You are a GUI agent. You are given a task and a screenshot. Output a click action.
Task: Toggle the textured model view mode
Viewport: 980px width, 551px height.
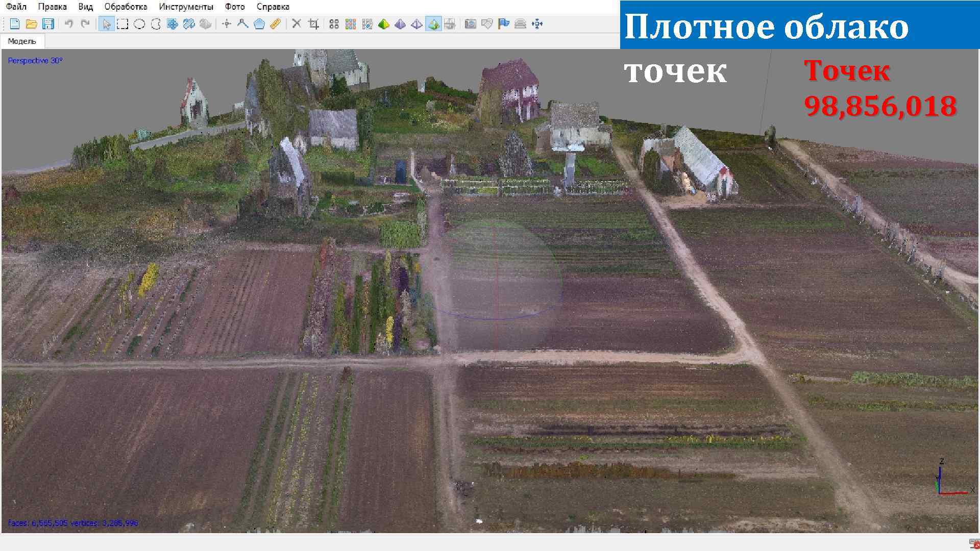pos(433,24)
